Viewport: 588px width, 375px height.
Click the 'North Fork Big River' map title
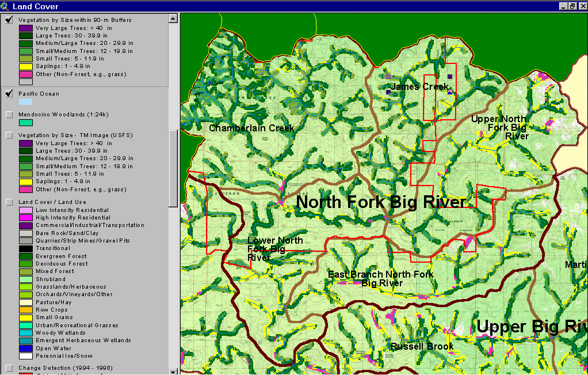[x=381, y=202]
